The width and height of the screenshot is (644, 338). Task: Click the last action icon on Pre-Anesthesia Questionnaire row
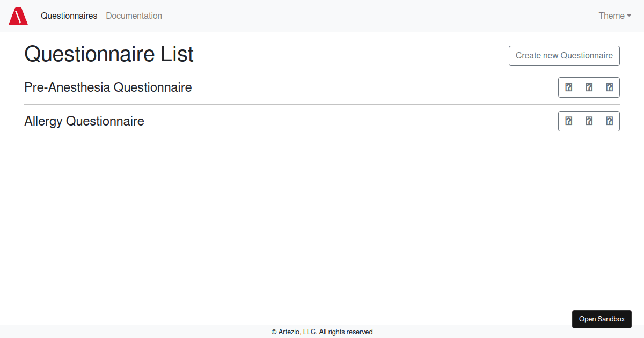609,87
